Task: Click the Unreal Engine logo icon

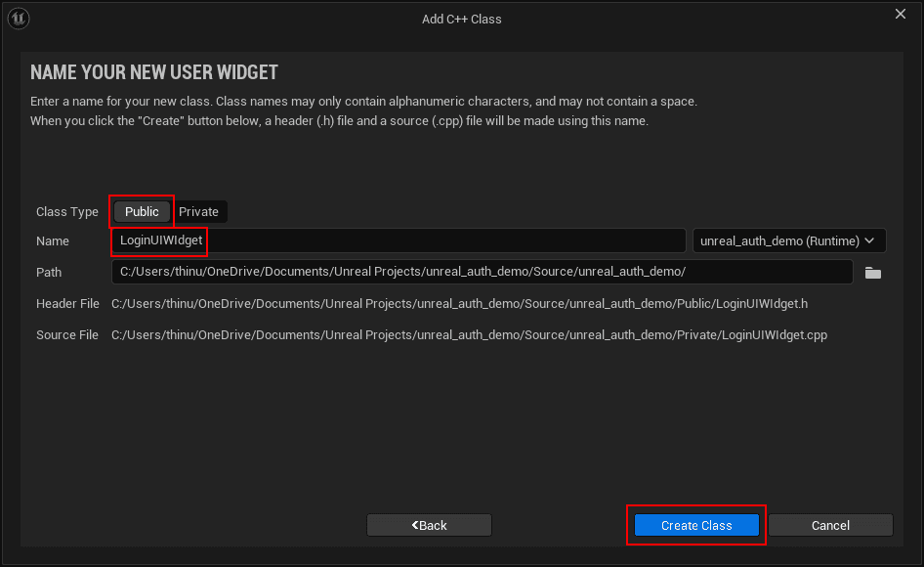Action: coord(19,18)
